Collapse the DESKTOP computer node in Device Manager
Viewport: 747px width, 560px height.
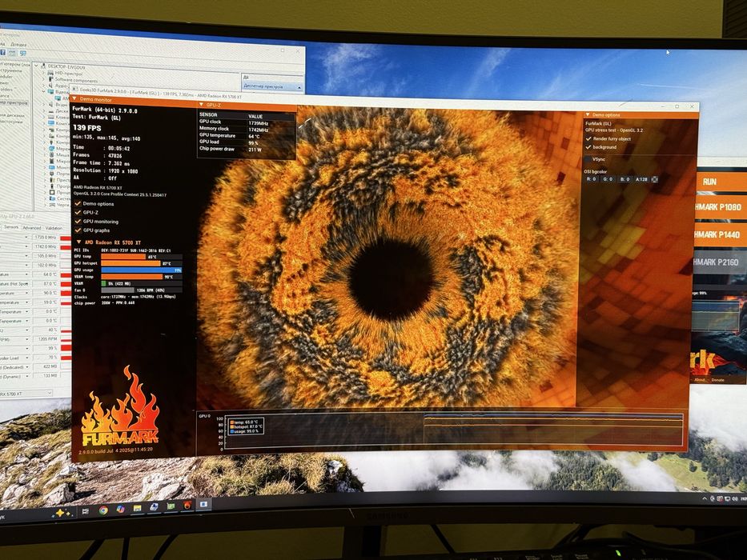(x=37, y=66)
